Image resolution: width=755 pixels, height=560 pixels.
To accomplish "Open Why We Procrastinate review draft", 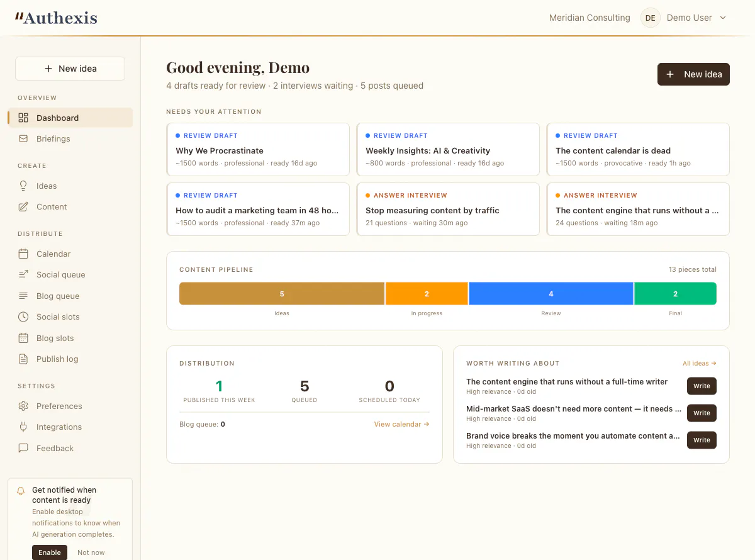I will [258, 149].
